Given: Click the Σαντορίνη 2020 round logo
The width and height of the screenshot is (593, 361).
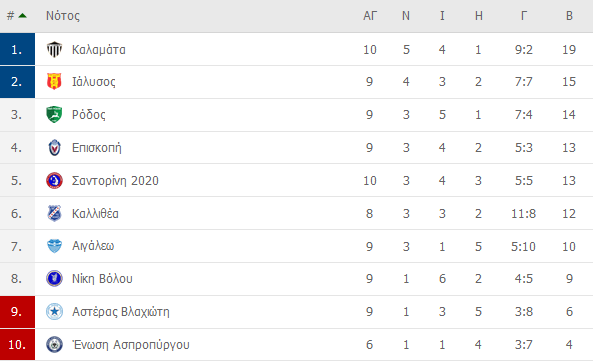Looking at the screenshot, I should coord(54,180).
